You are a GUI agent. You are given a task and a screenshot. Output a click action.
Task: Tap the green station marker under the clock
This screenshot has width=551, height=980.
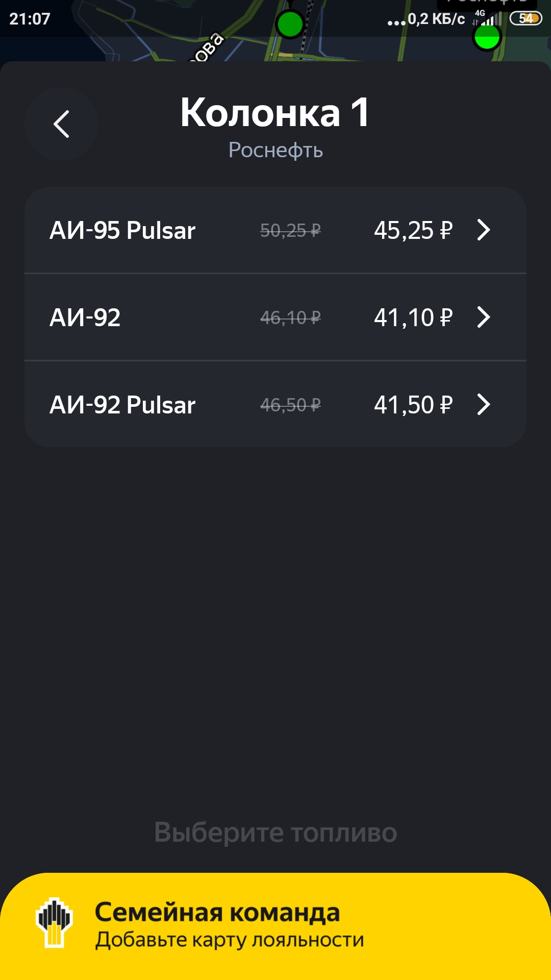coord(290,24)
